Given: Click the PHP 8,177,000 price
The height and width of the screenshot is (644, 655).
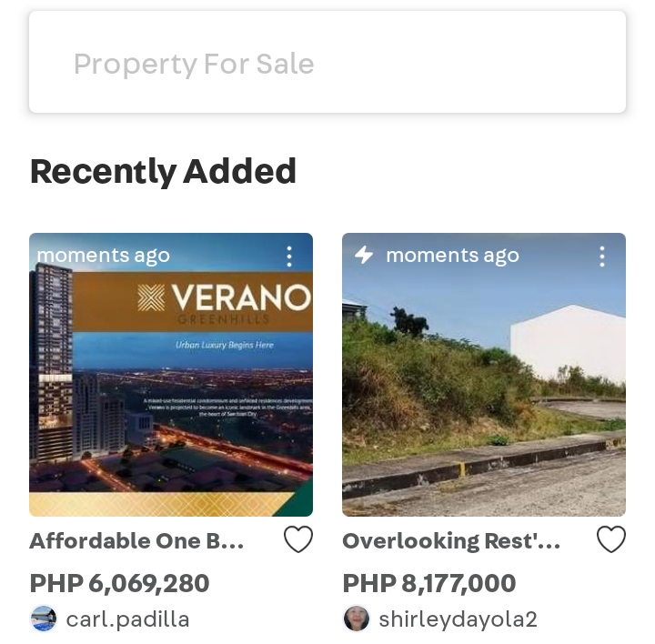Looking at the screenshot, I should [x=429, y=583].
